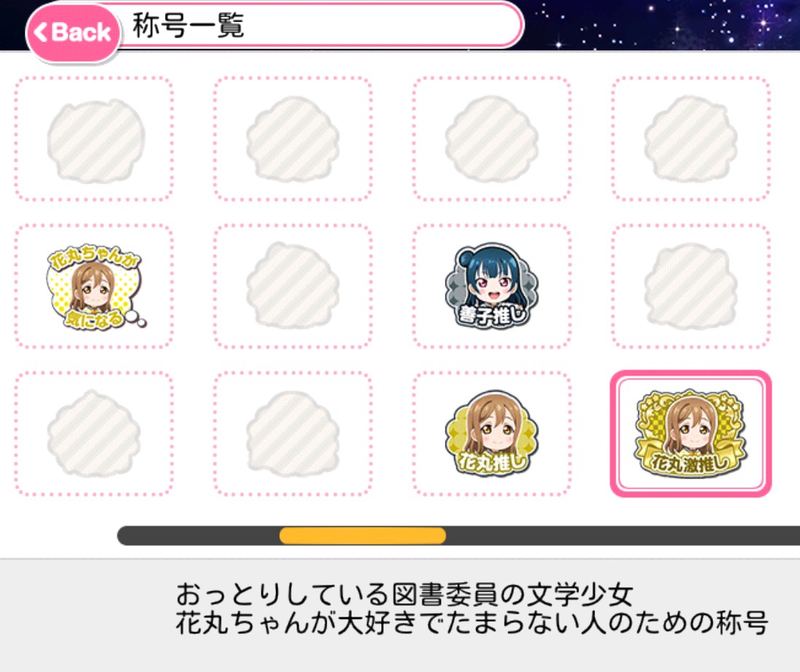Tap the locked badge in bottom-left slot
The width and height of the screenshot is (800, 672).
(94, 433)
